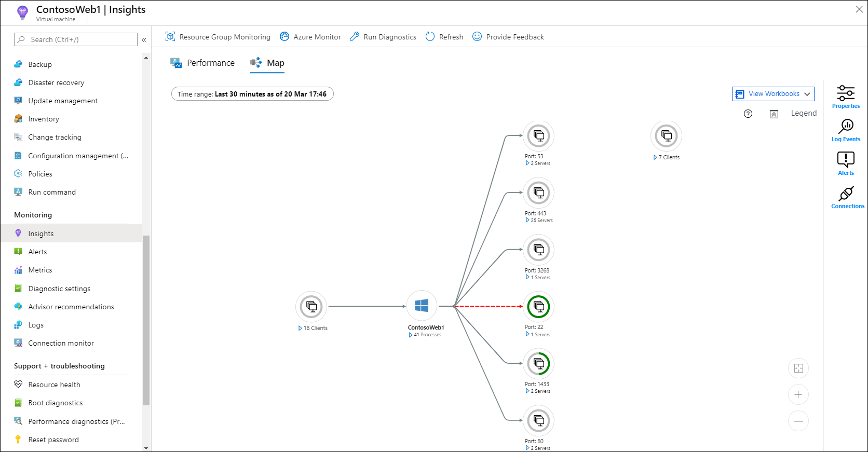Select the Port 53 server group node
The height and width of the screenshot is (452, 868).
(x=539, y=136)
